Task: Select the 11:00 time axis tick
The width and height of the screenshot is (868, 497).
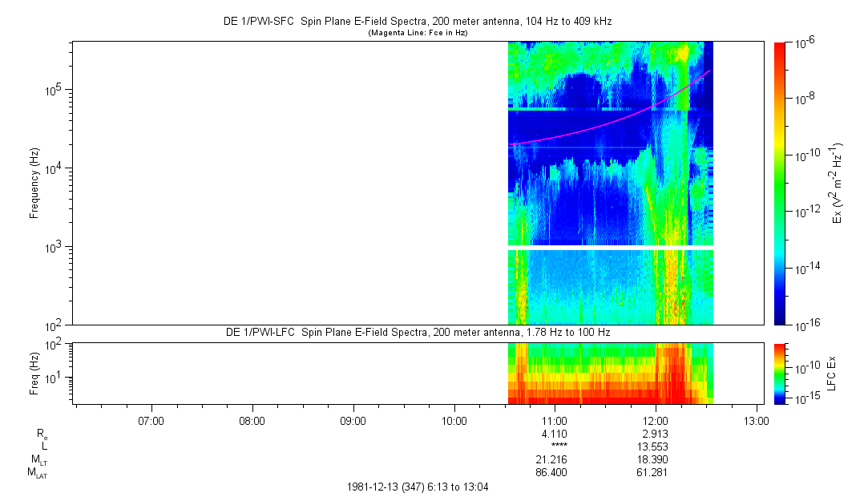Action: coord(555,420)
